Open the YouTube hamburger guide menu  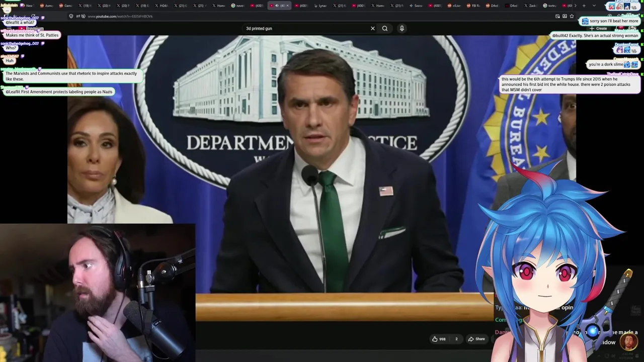coord(9,28)
